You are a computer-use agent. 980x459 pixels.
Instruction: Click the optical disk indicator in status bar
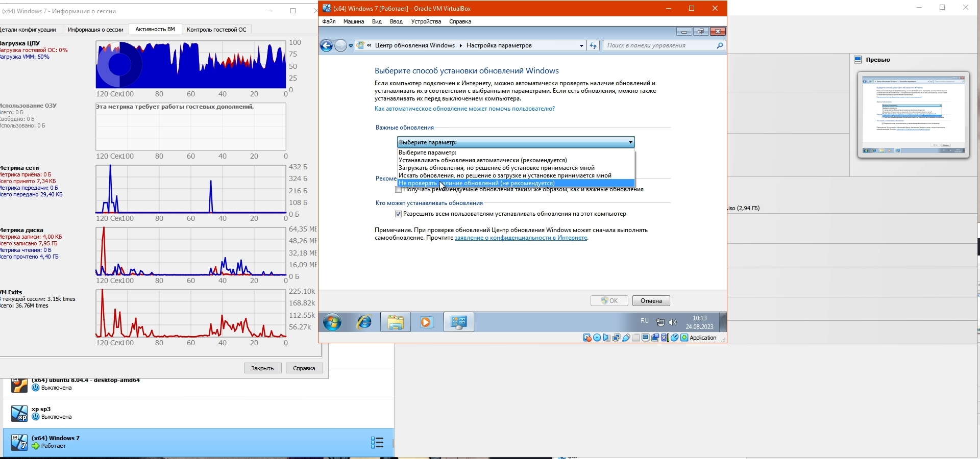click(x=597, y=338)
